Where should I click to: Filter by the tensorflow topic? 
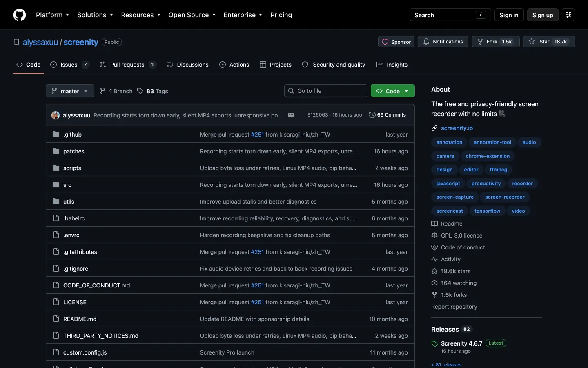487,211
